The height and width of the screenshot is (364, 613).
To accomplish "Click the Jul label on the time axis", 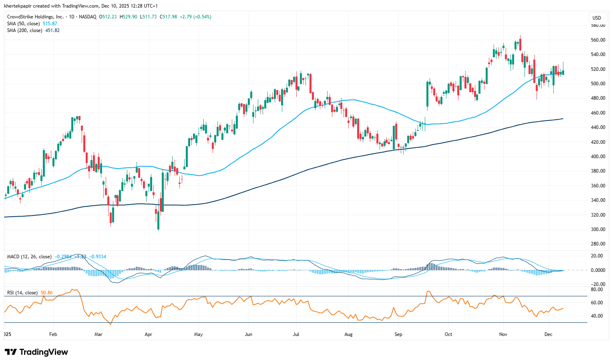I will pyautogui.click(x=296, y=334).
